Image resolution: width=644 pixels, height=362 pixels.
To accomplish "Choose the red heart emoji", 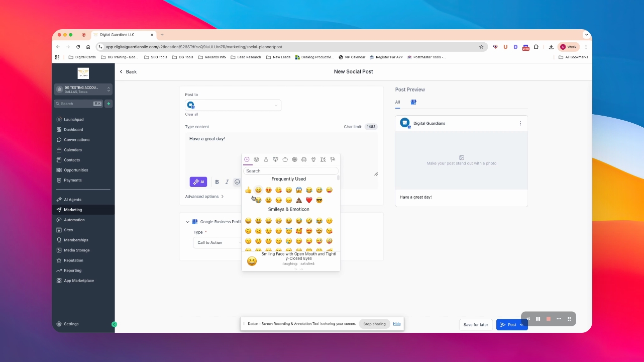I will coord(309,200).
